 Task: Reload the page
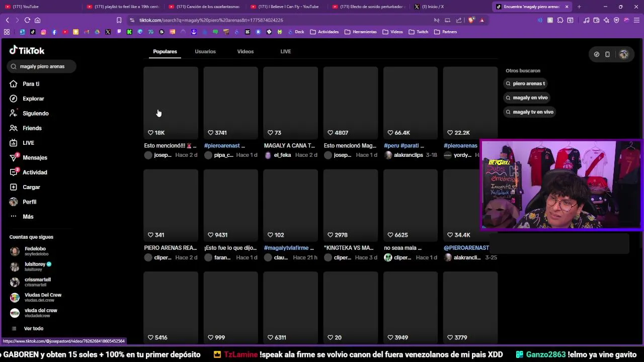click(x=27, y=20)
